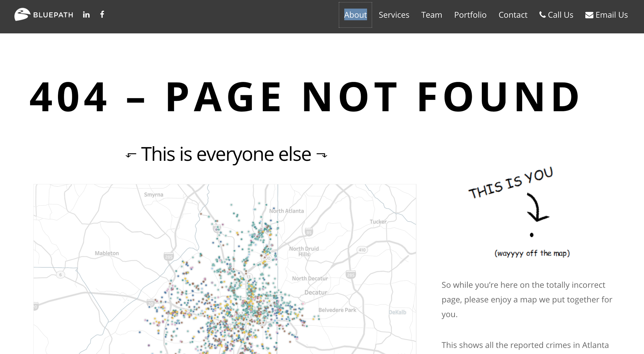Click the Email Us link text
The height and width of the screenshot is (354, 644).
[x=612, y=15]
